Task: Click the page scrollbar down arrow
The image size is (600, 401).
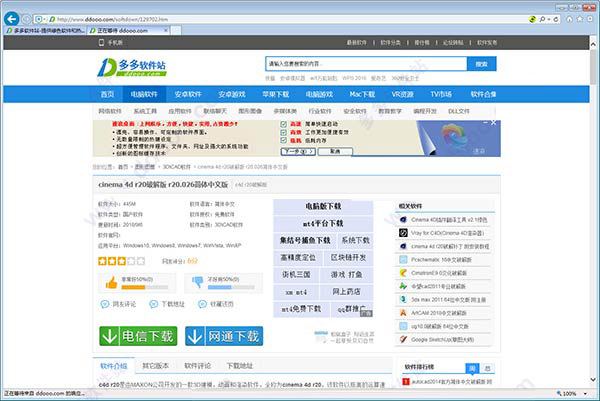Action: coord(593,380)
